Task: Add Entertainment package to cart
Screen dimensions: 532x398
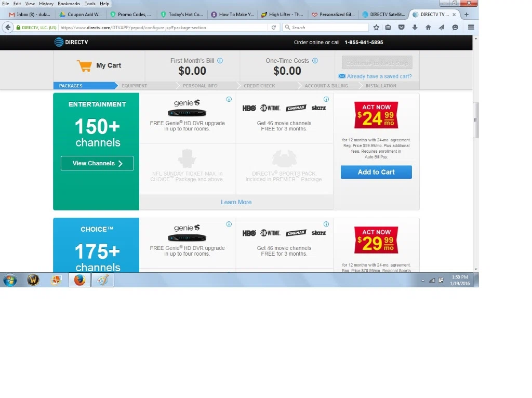Action: click(376, 172)
